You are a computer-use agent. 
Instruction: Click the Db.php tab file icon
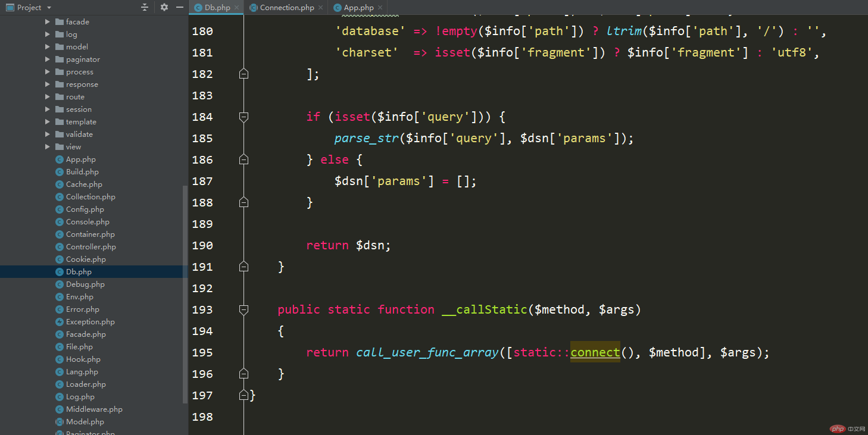tap(197, 8)
